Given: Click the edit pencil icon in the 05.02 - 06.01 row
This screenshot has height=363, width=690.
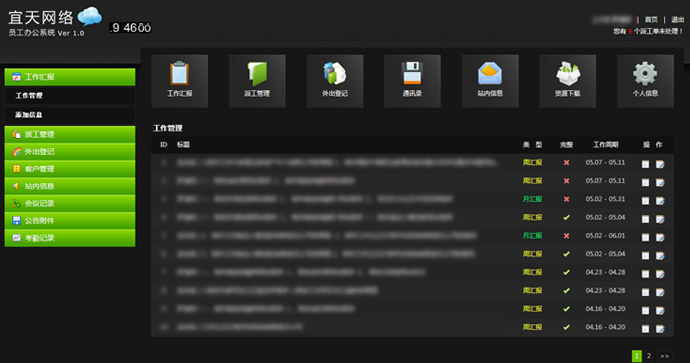Looking at the screenshot, I should (660, 237).
